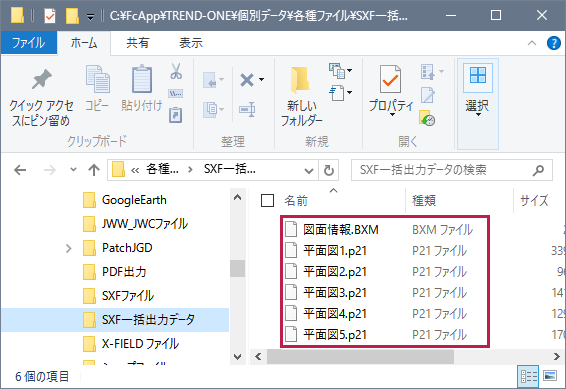Tick the select-all checkbox beside 名前
566x389 pixels.
(267, 201)
